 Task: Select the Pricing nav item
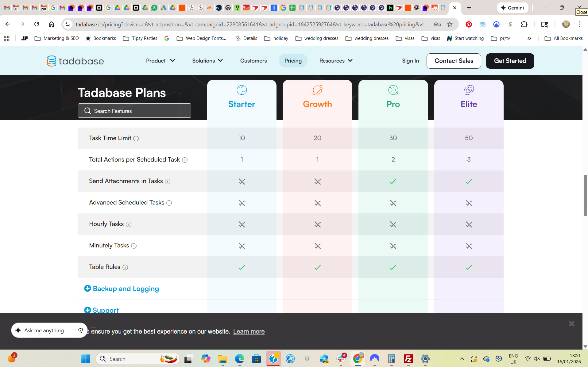click(293, 61)
